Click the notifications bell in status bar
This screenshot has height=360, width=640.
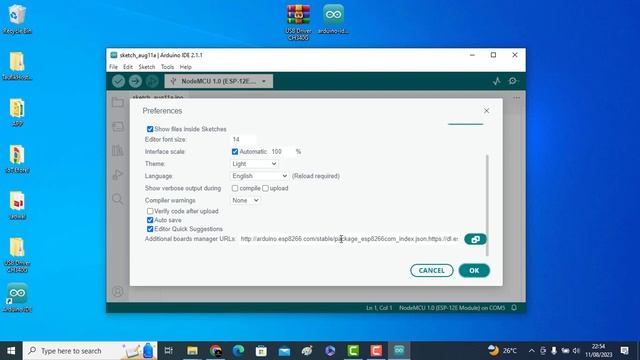pos(514,308)
